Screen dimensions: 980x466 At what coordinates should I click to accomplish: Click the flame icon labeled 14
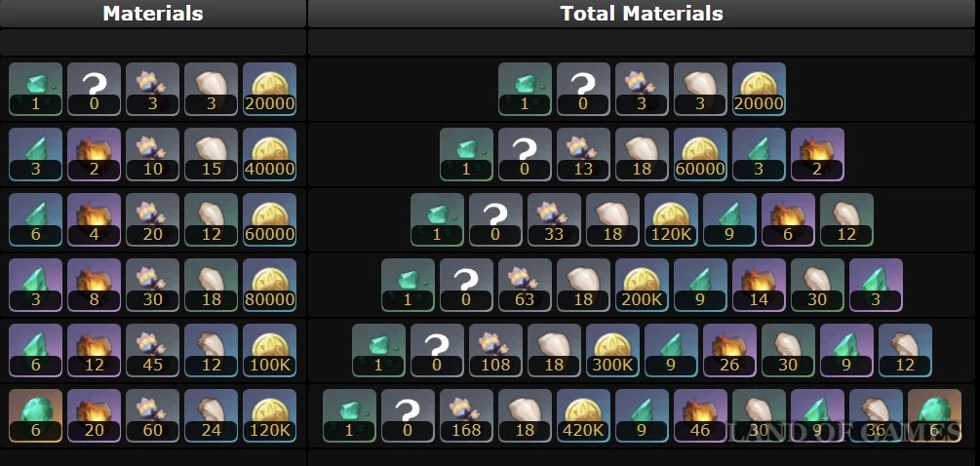pos(759,285)
